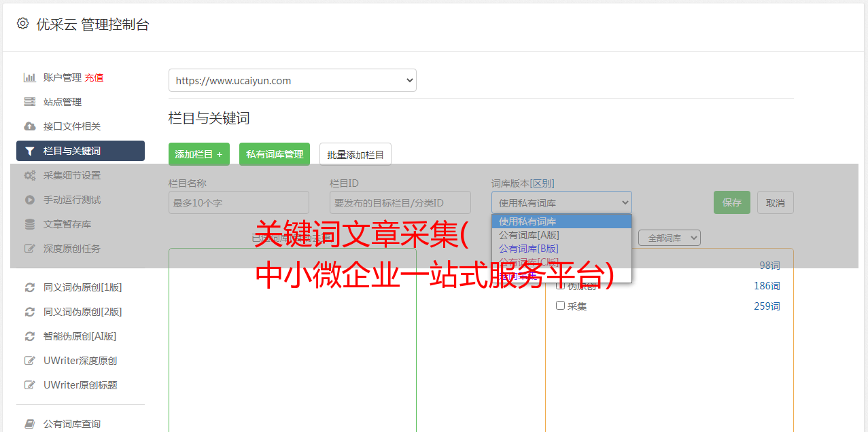Image resolution: width=868 pixels, height=432 pixels.
Task: Click the 98词 count
Action: 769,266
